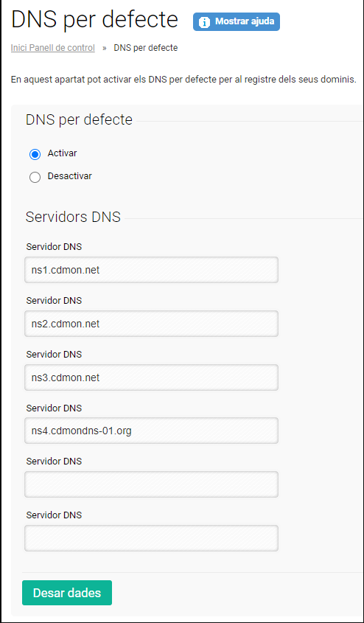Image resolution: width=364 pixels, height=623 pixels.
Task: Select the Activar radio button
Action: click(35, 155)
